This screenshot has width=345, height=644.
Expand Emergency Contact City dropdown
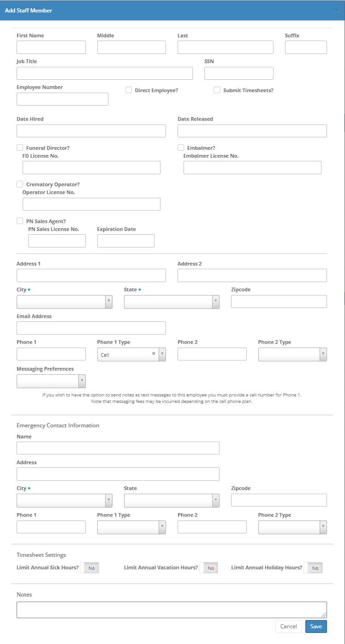pos(64,501)
